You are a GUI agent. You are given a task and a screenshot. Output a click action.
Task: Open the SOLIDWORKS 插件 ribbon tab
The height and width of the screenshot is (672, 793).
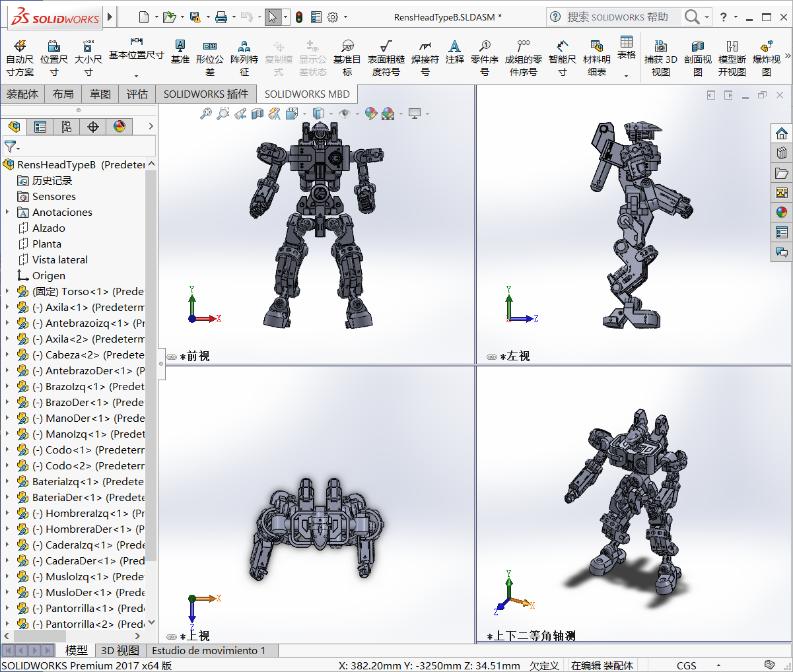(x=206, y=94)
